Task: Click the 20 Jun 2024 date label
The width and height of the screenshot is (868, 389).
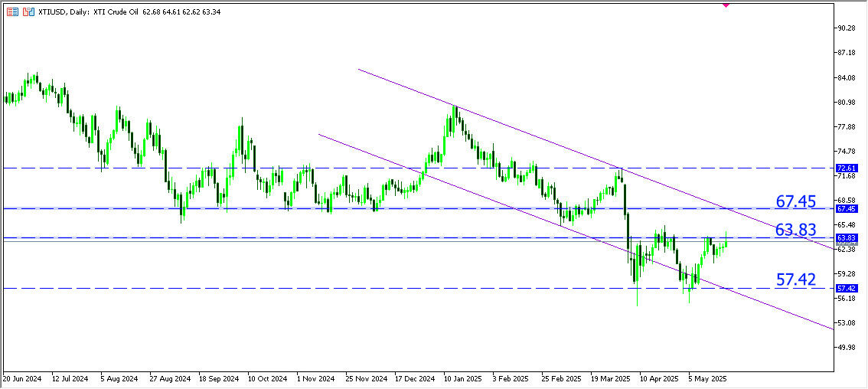Action: tap(21, 378)
